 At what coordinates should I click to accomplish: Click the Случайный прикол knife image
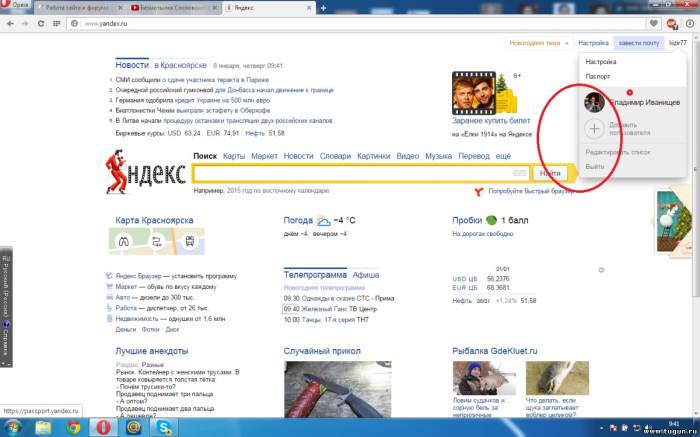click(x=338, y=389)
